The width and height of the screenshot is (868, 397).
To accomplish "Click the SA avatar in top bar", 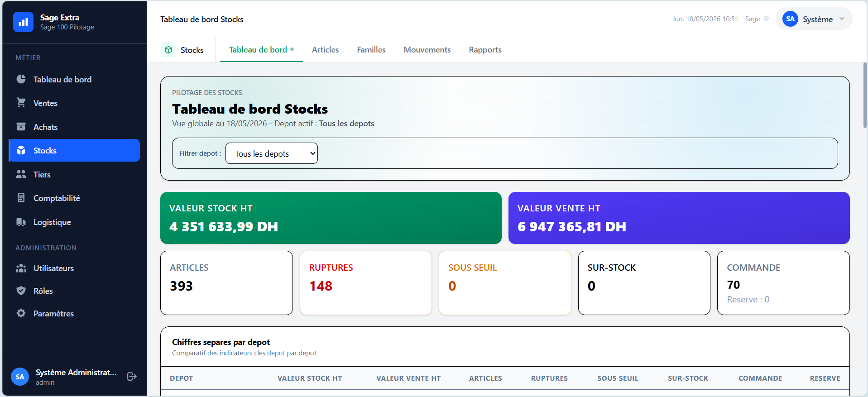I will point(790,19).
